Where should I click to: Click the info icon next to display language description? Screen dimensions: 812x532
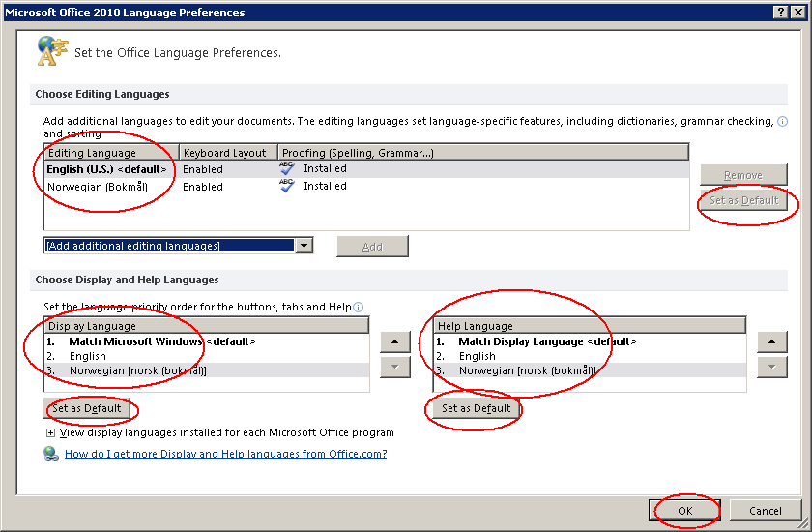[x=358, y=308]
